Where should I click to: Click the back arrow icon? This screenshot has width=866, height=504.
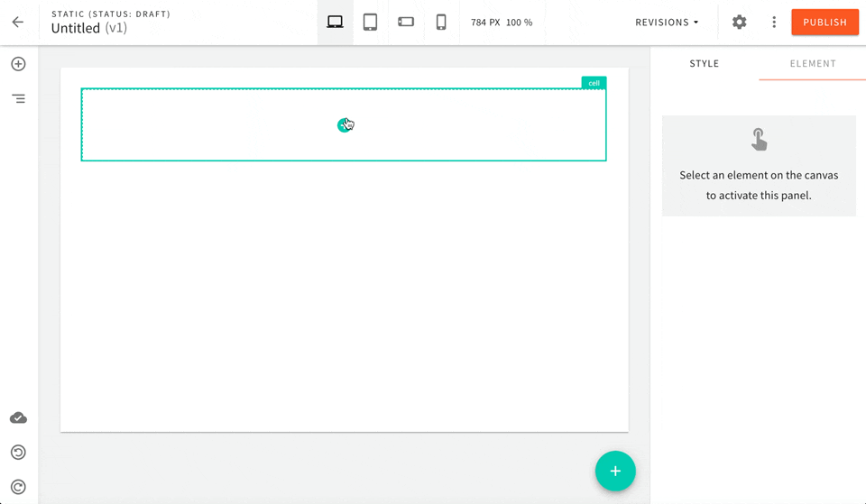(x=18, y=23)
